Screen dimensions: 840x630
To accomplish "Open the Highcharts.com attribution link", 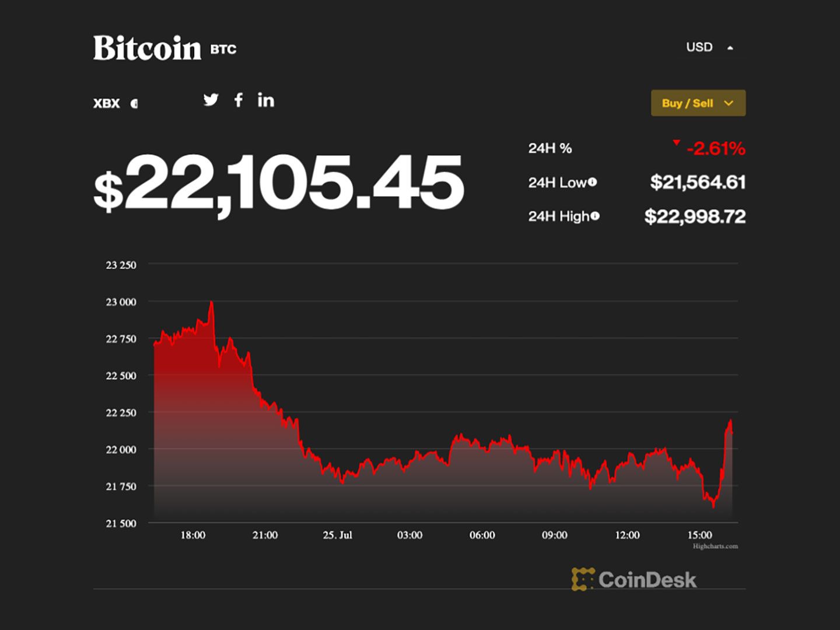I will pyautogui.click(x=715, y=547).
